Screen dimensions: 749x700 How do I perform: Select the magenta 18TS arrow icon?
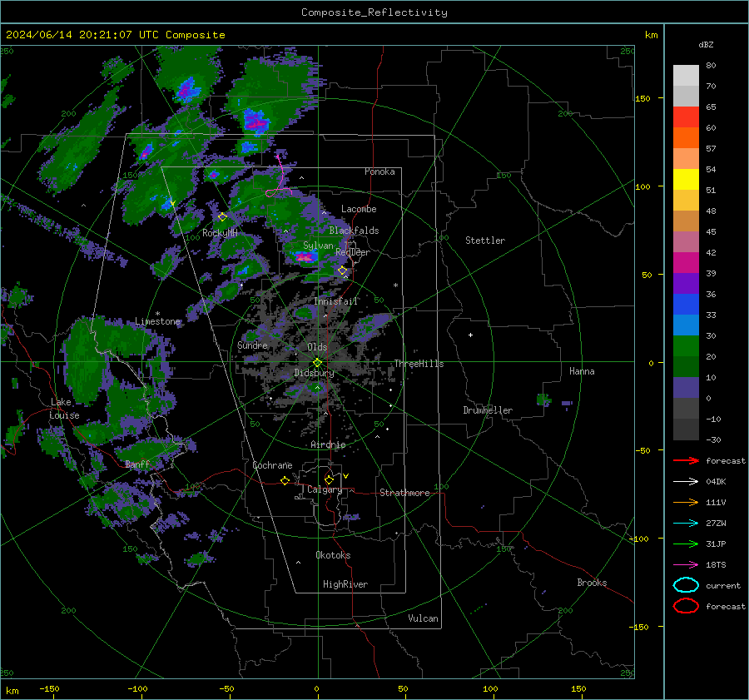coord(686,565)
